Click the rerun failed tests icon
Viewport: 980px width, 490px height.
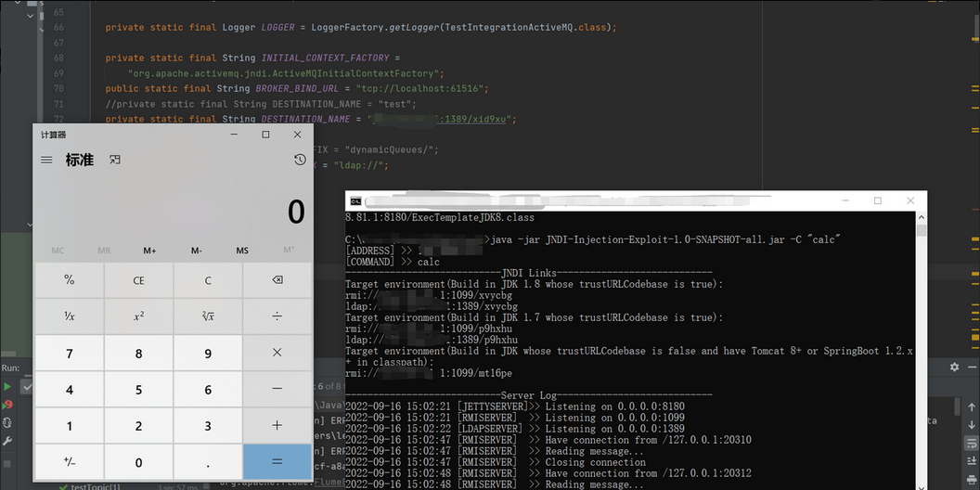pyautogui.click(x=7, y=405)
